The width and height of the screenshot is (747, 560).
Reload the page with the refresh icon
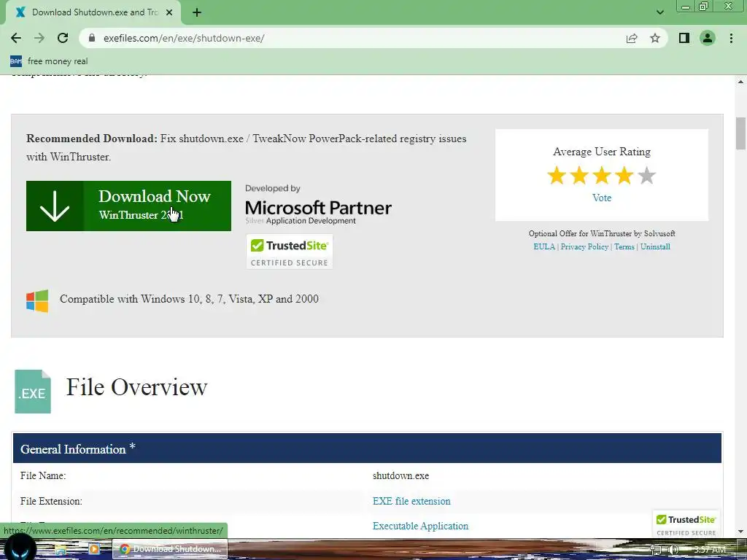tap(63, 38)
